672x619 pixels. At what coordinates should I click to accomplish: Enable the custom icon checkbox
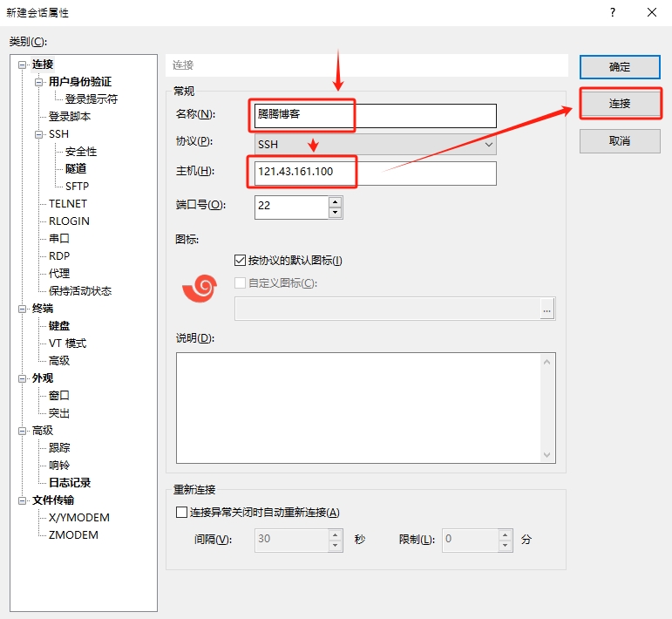[241, 282]
